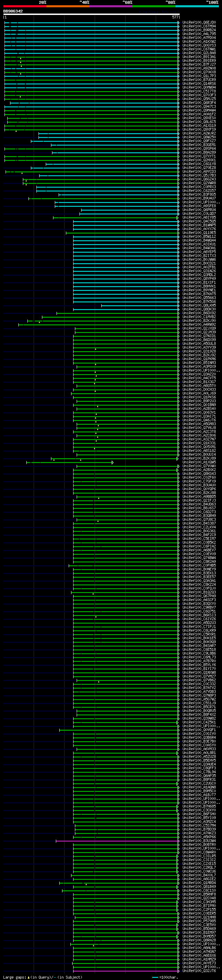
Task: Select the UniRef100_C0PRX3 label
Action: [199, 187]
